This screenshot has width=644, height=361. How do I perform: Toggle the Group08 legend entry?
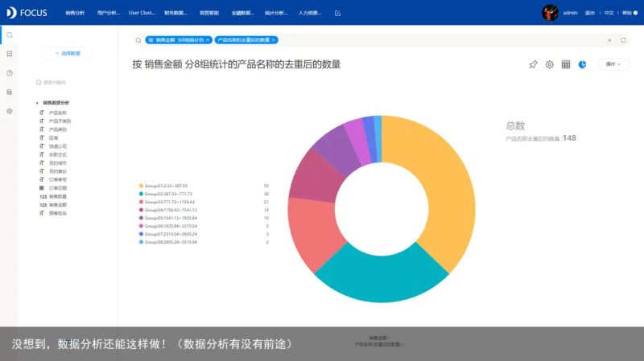click(168, 242)
